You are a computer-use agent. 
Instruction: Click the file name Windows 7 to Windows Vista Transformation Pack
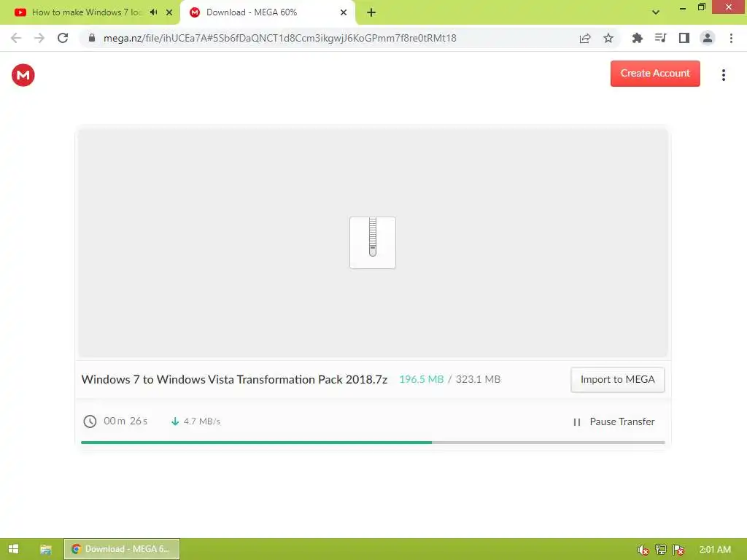point(234,379)
